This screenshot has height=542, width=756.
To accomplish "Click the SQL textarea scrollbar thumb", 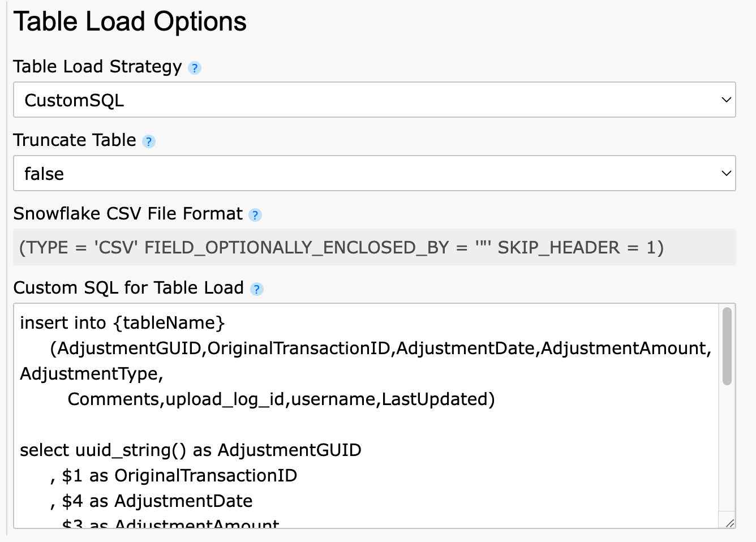I will pos(727,346).
